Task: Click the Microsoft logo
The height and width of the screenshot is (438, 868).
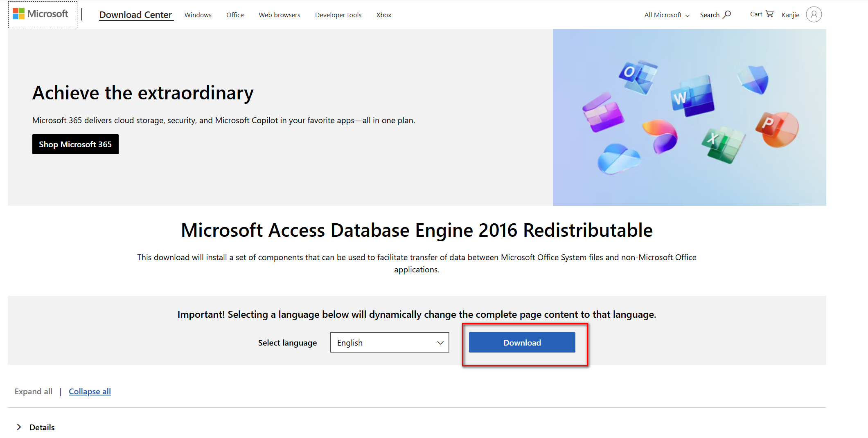Action: pos(41,14)
